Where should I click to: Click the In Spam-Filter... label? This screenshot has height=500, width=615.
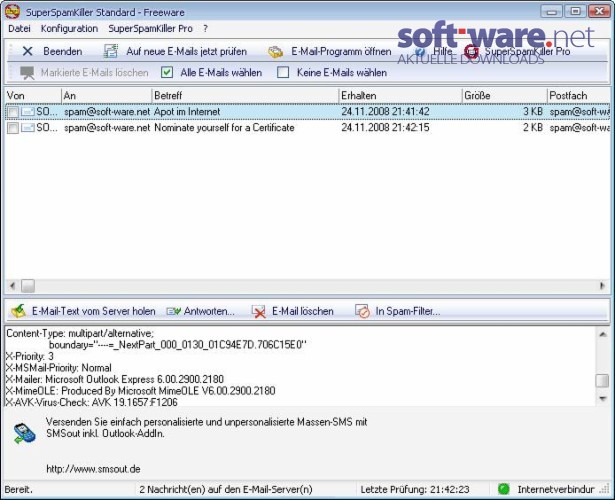click(x=408, y=311)
